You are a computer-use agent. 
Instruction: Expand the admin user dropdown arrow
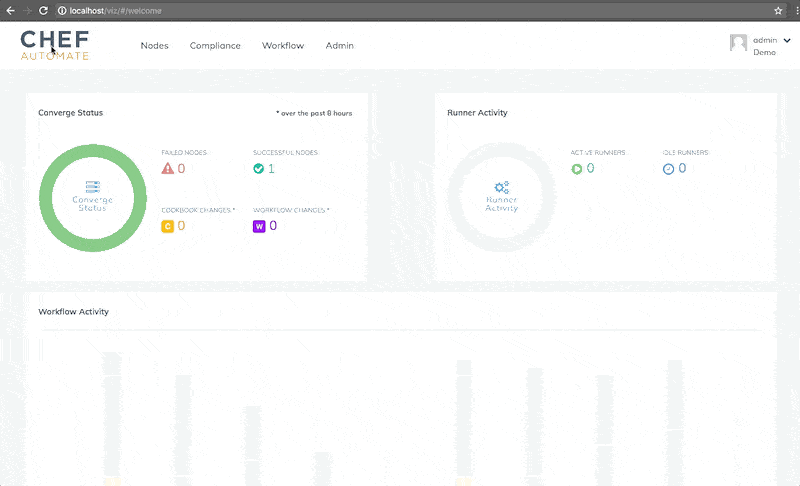click(x=787, y=40)
